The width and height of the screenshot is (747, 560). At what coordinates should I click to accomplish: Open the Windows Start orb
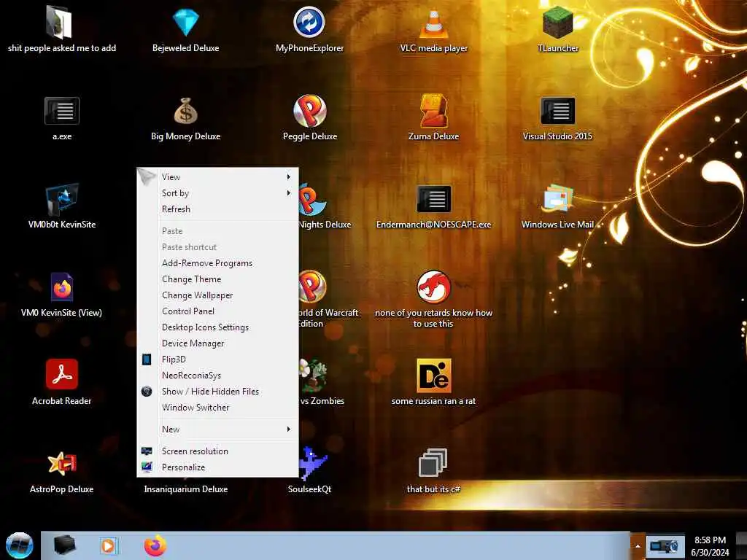[x=19, y=545]
